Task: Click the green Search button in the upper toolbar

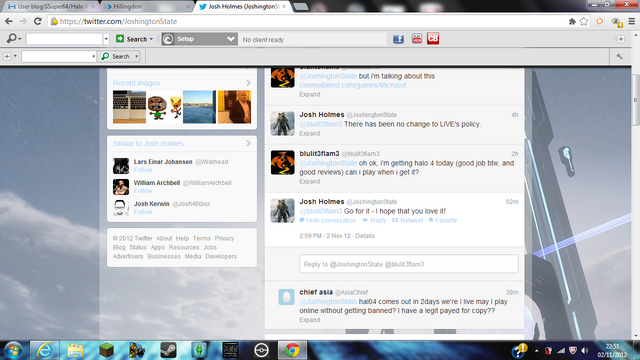Action: 131,39
